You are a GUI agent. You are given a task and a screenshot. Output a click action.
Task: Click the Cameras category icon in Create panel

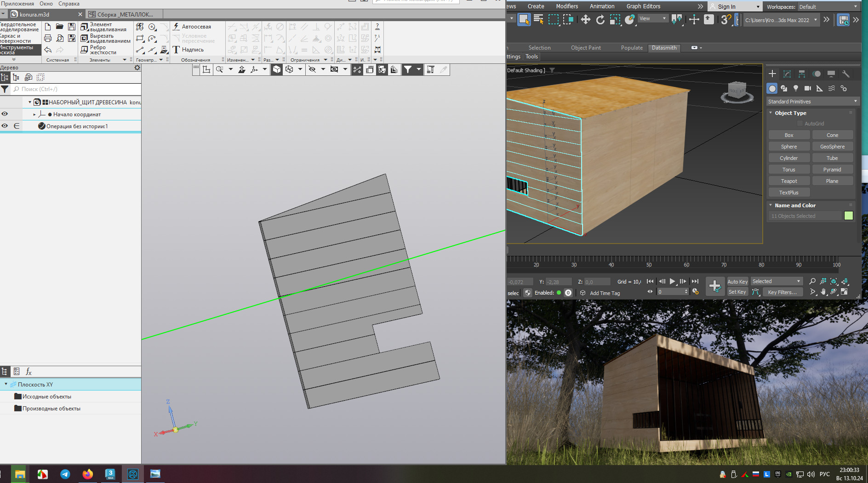[x=808, y=88]
